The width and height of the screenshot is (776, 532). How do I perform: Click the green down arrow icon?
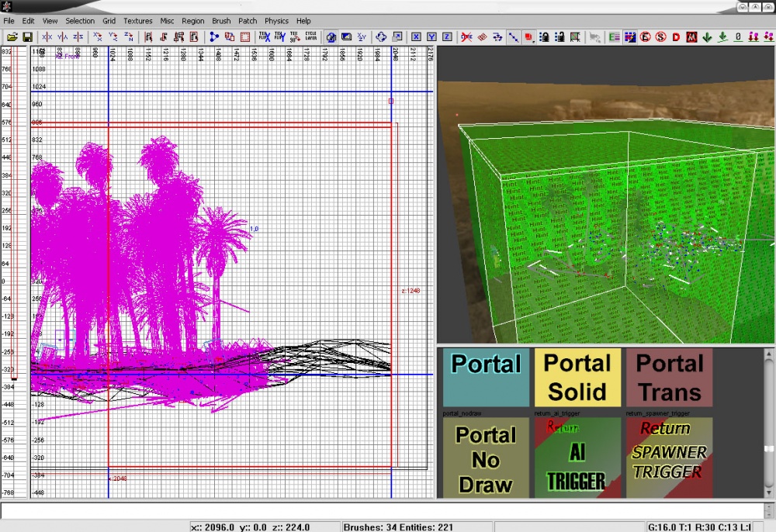707,37
